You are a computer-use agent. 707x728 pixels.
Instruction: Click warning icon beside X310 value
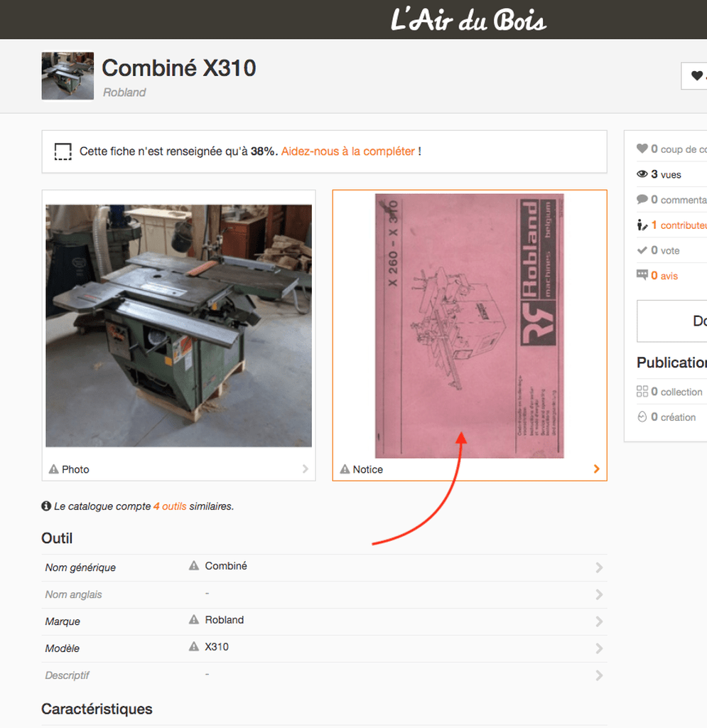pyautogui.click(x=194, y=646)
